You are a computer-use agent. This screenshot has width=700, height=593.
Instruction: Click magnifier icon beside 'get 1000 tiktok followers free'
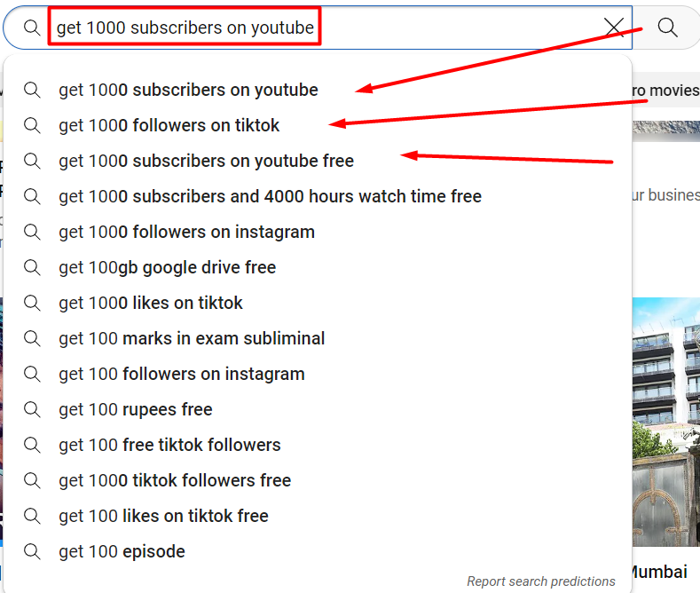point(32,480)
